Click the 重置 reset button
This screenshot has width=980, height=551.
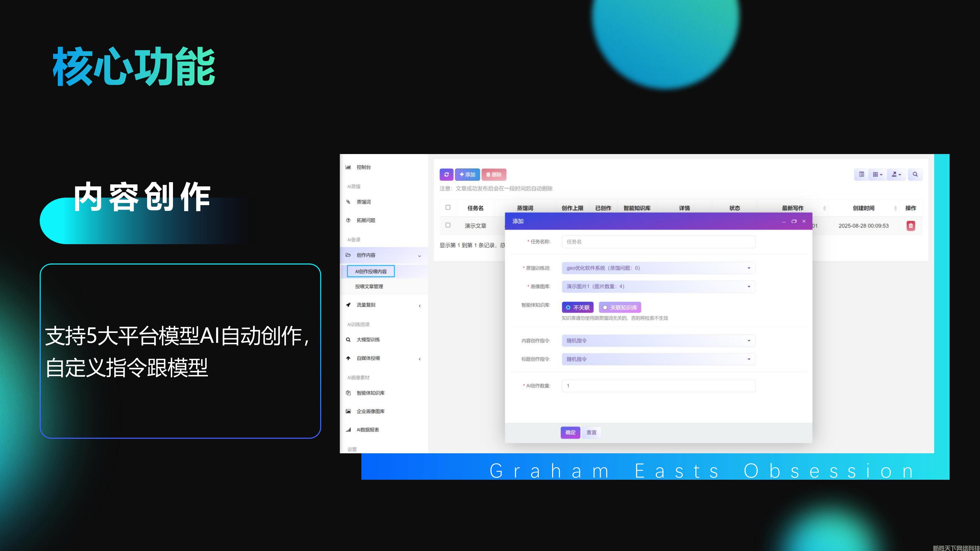coord(592,432)
